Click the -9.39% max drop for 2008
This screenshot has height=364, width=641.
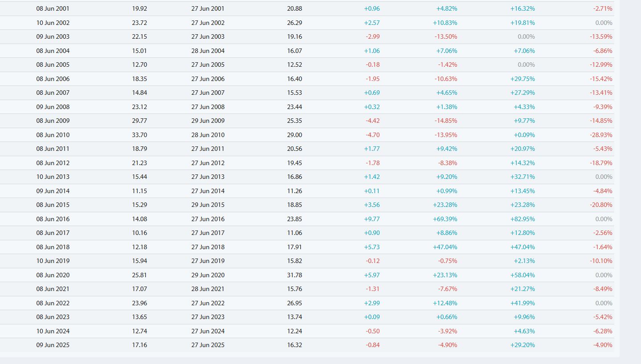[x=603, y=107]
